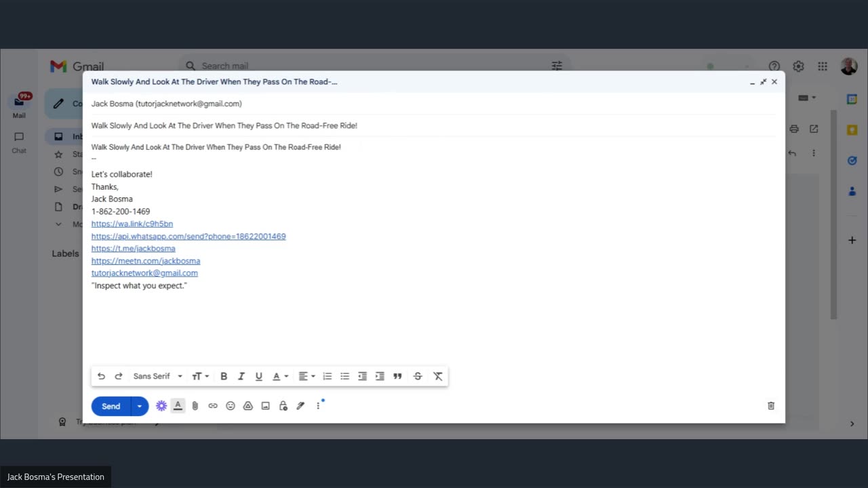Open the text alignment dropdown

click(307, 376)
